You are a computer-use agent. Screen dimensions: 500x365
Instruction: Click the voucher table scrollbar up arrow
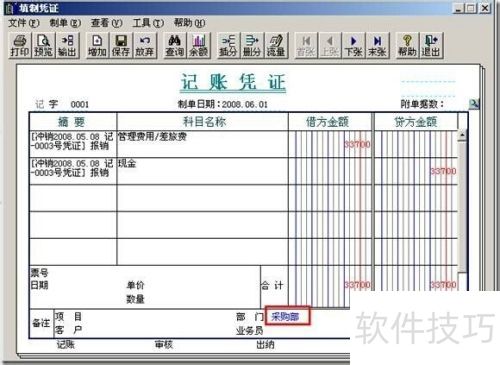tap(462, 135)
